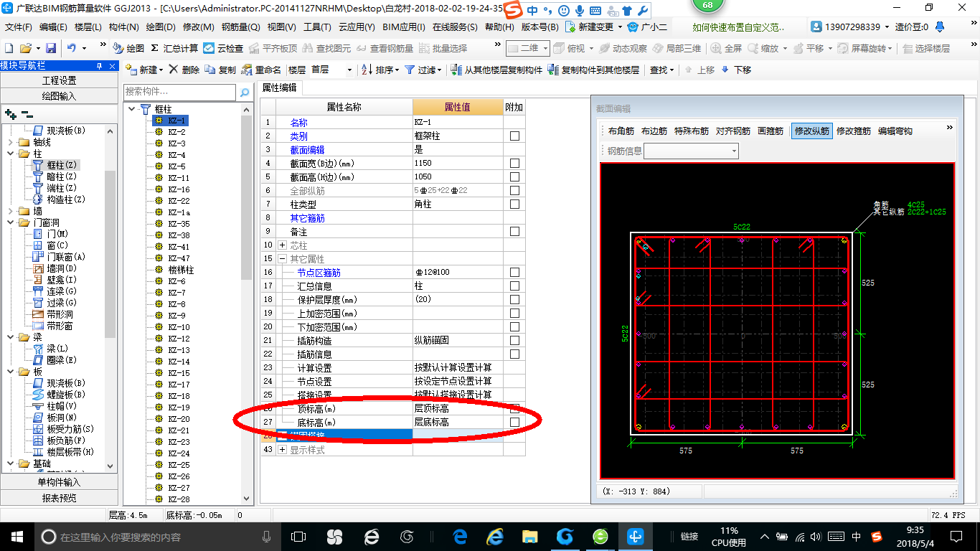Open 钢筋信息 combo box in section editor

coord(691,151)
